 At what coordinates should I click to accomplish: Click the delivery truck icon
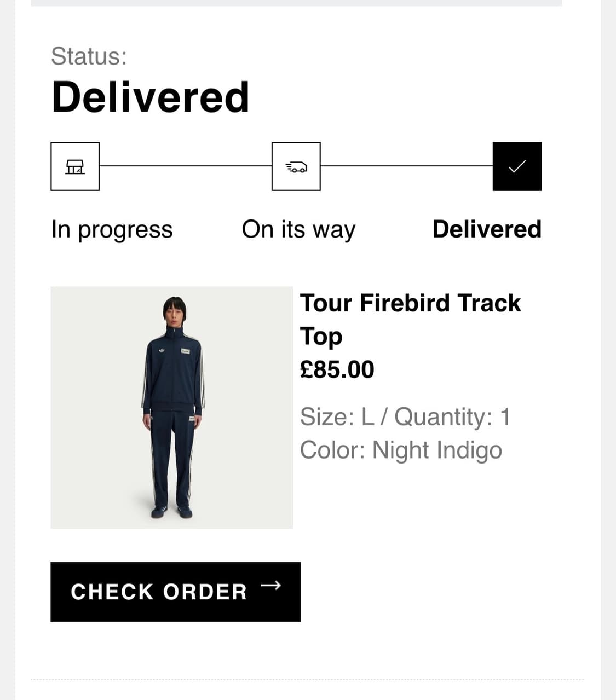click(x=296, y=166)
